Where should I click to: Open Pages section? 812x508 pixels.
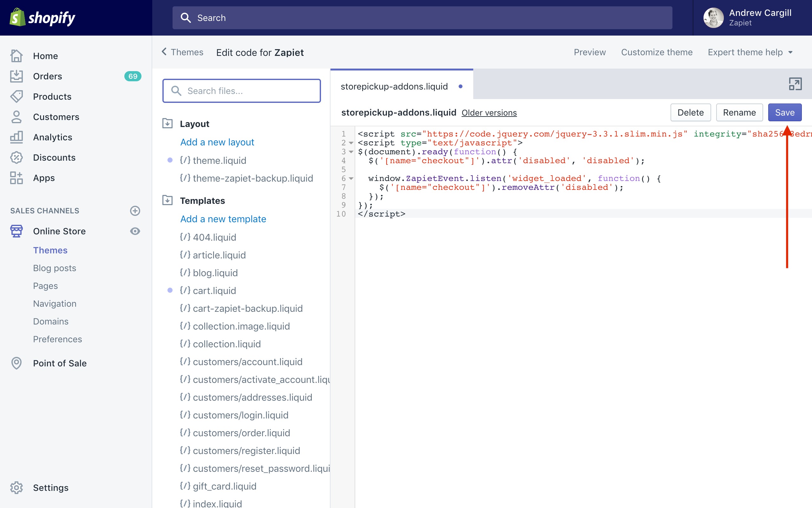46,286
